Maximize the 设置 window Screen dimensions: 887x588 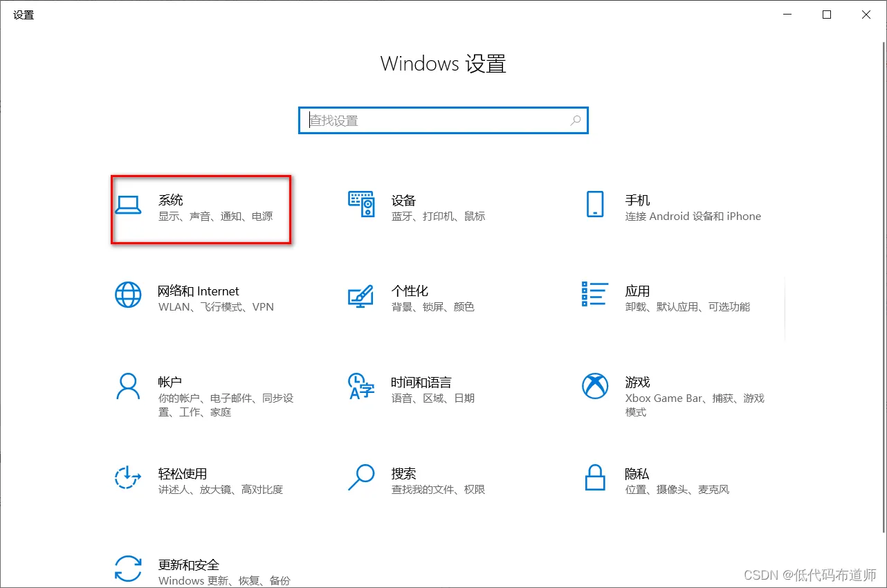827,15
